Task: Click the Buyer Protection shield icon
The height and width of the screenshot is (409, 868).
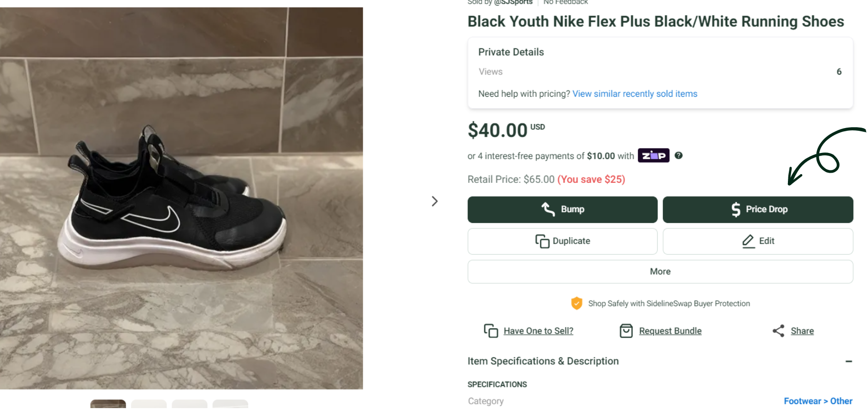Action: 576,303
